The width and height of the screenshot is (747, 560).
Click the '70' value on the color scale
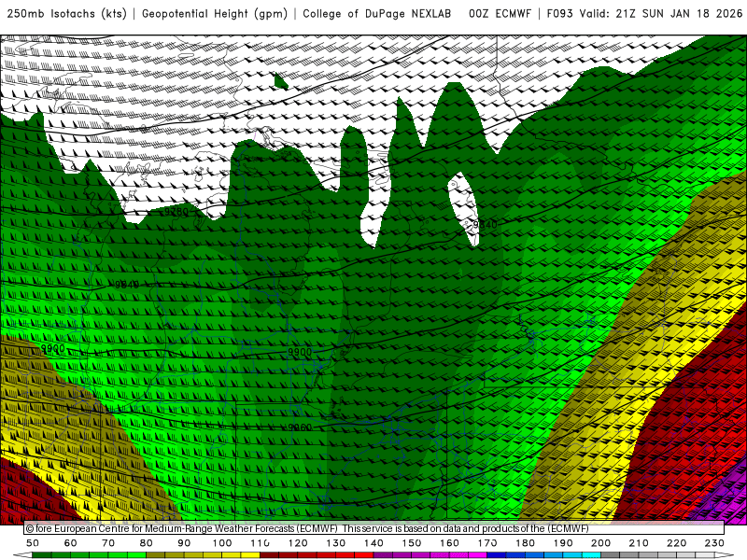(x=108, y=543)
